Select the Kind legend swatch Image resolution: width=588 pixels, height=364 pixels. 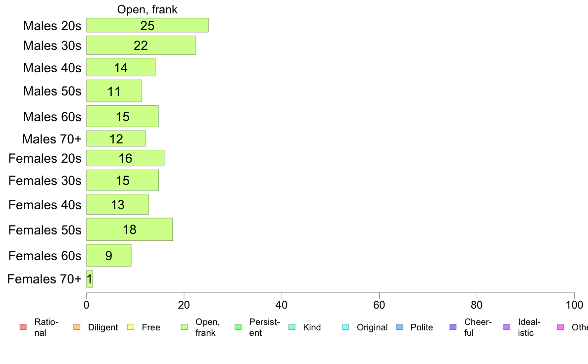tap(292, 327)
